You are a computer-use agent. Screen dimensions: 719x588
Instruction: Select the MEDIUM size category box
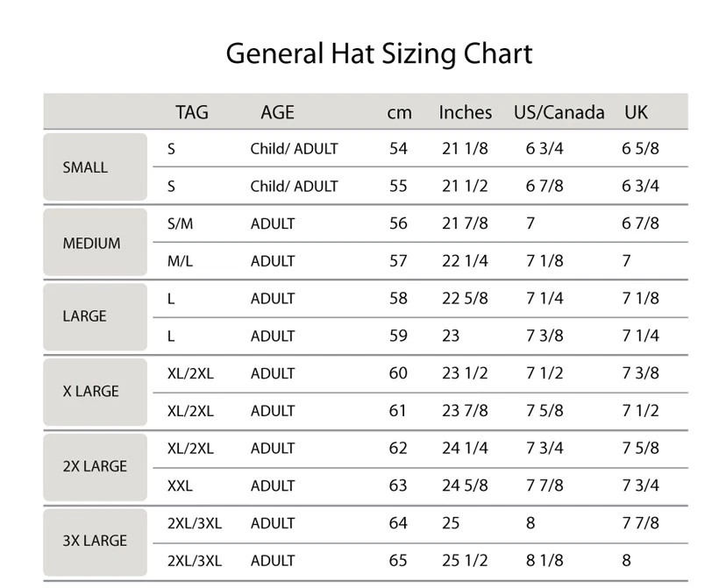pyautogui.click(x=96, y=242)
